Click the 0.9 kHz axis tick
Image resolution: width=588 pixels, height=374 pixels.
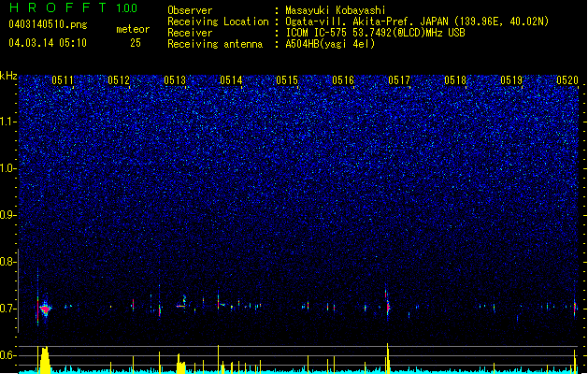(x=8, y=215)
